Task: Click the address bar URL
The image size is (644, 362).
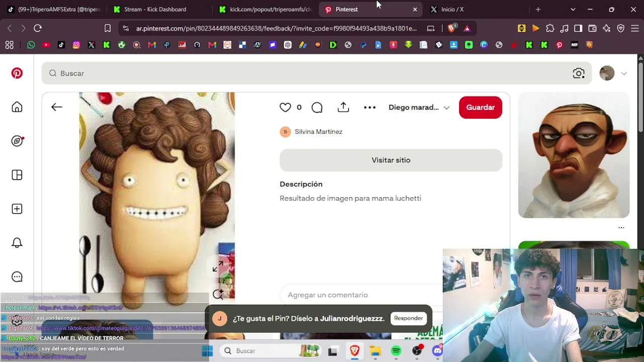Action: 277,29
